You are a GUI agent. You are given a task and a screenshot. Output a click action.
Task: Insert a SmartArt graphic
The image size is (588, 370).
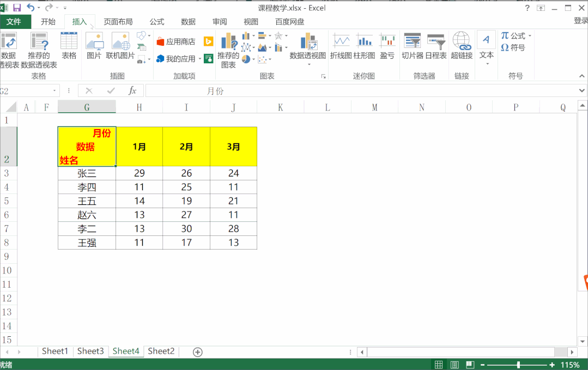point(141,47)
